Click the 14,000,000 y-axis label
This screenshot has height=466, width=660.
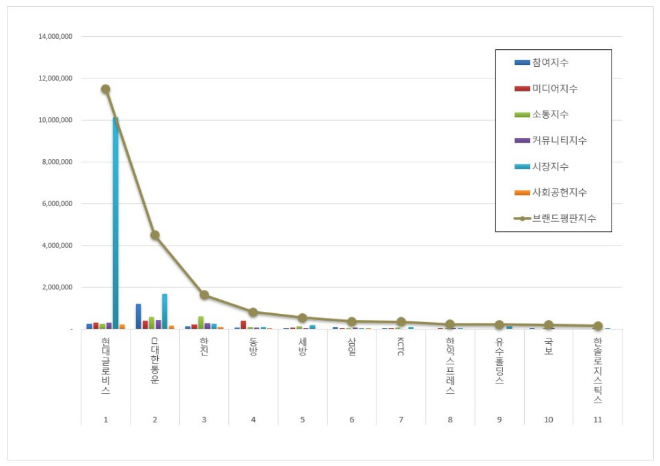click(x=55, y=36)
